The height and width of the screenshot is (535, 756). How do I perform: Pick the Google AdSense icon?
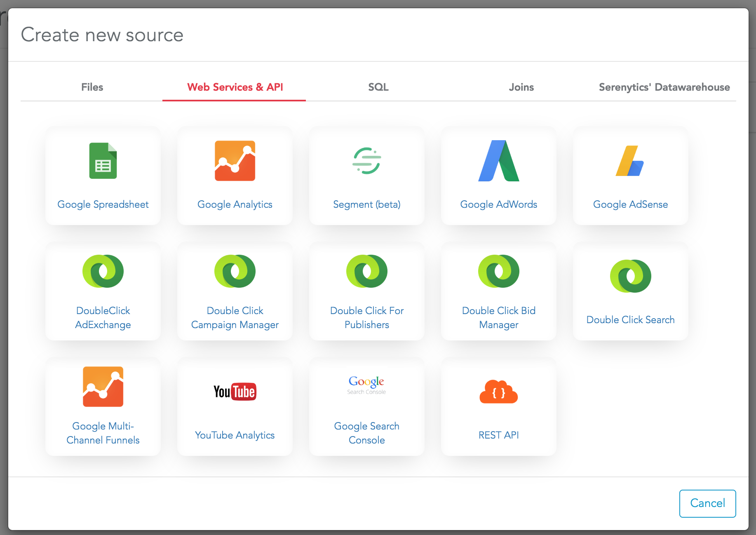pos(630,161)
